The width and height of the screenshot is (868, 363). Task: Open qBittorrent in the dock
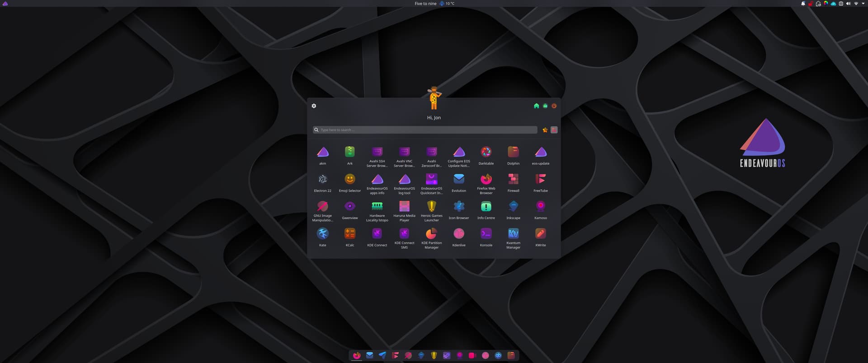[x=498, y=355]
